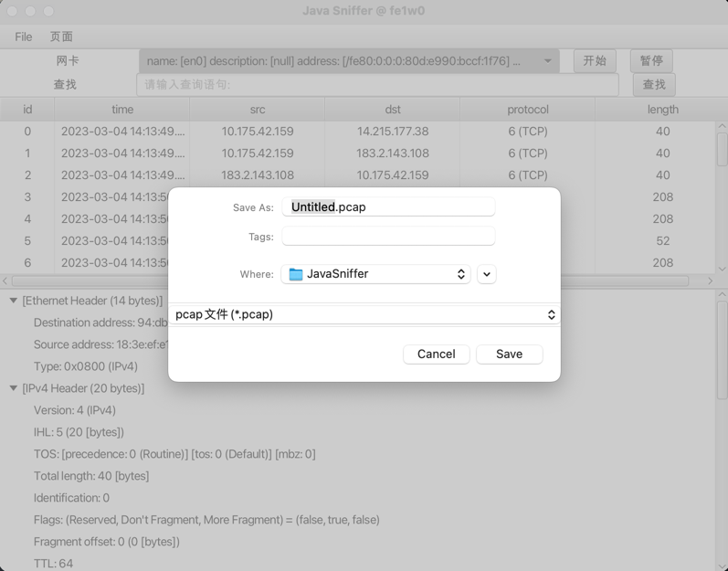Screen dimensions: 728x571
Task: Edit the Save As filename field
Action: 388,206
